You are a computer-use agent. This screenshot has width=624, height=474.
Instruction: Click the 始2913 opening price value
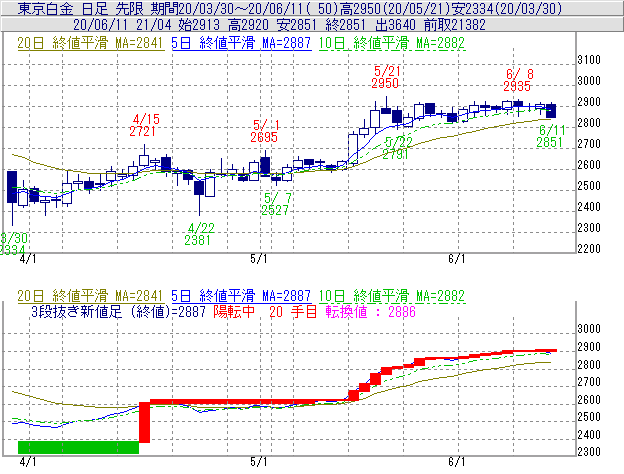pyautogui.click(x=199, y=25)
